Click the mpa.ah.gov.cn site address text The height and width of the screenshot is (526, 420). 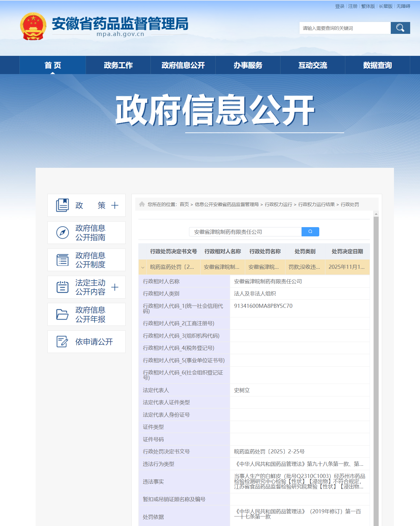point(120,34)
